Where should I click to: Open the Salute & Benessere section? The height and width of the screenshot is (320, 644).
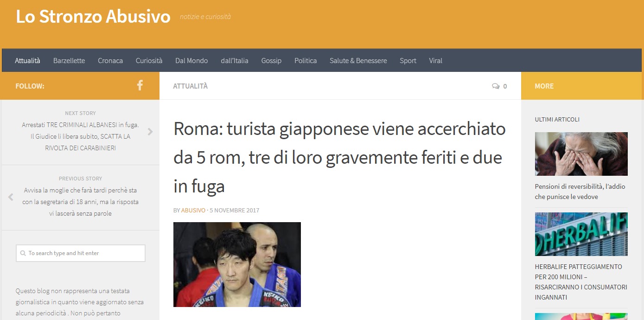point(358,61)
